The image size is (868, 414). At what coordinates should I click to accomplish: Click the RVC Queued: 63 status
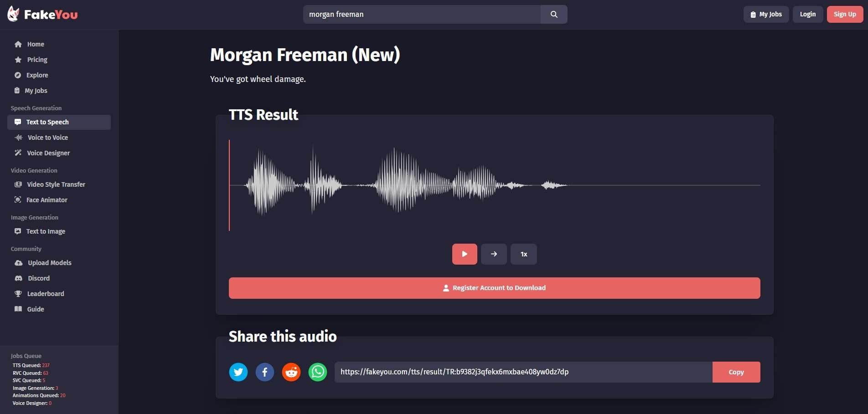pos(30,373)
